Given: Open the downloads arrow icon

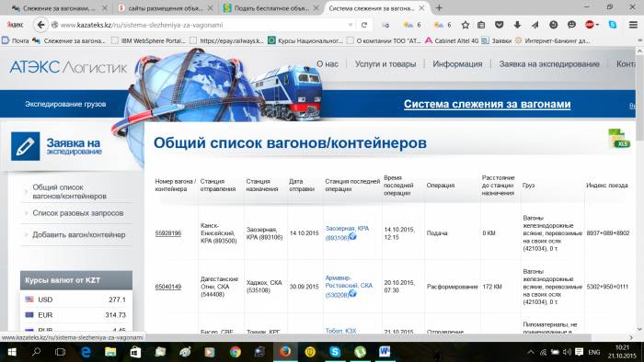Looking at the screenshot, I should pyautogui.click(x=517, y=25).
